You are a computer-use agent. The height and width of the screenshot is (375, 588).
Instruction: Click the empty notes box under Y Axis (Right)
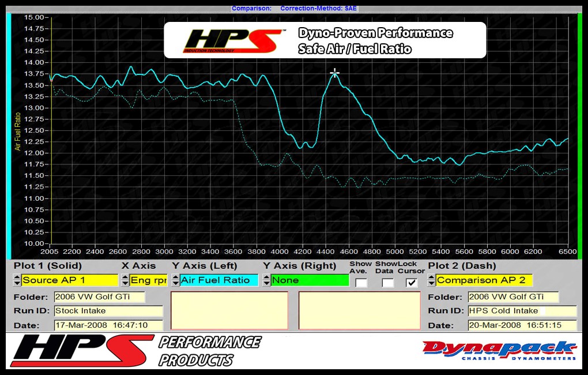point(360,311)
